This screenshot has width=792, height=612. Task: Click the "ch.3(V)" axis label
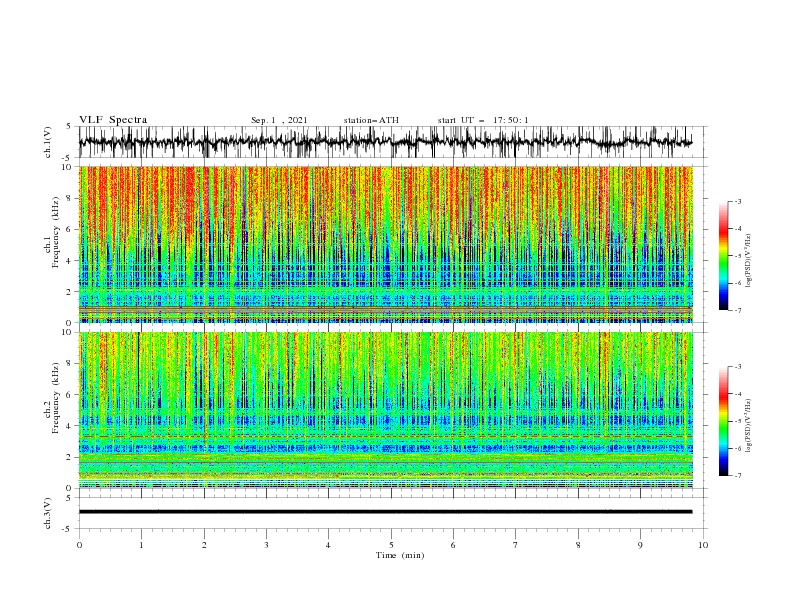point(48,513)
